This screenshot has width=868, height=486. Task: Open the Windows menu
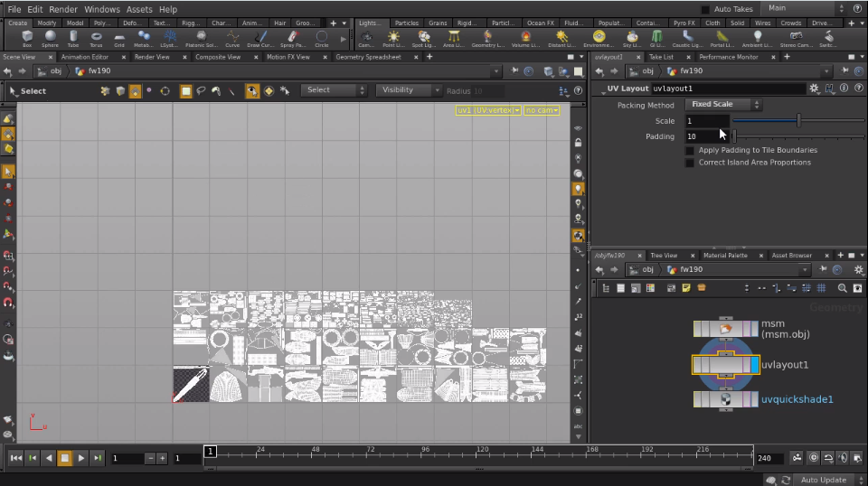tap(102, 9)
